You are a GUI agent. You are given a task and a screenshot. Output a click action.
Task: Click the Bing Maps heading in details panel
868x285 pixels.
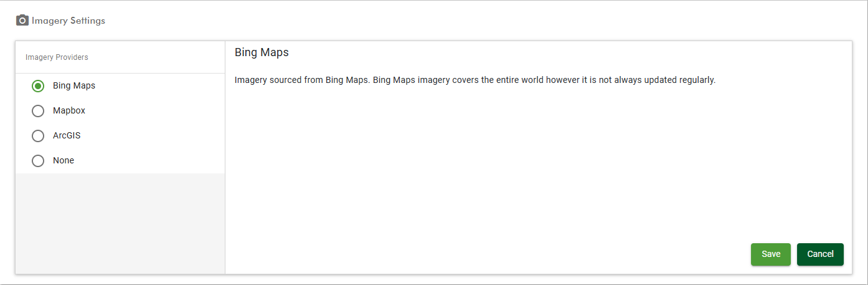click(262, 52)
